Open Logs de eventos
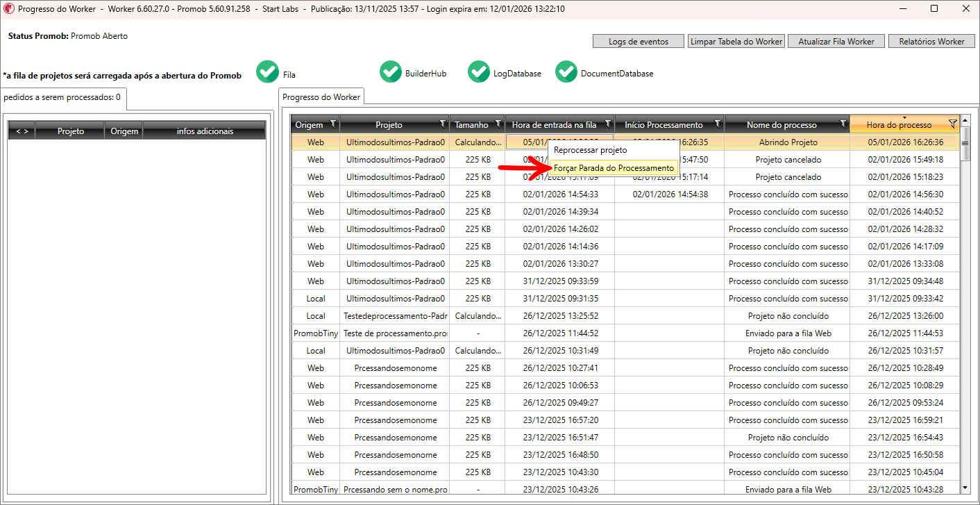The image size is (980, 505). tap(638, 42)
